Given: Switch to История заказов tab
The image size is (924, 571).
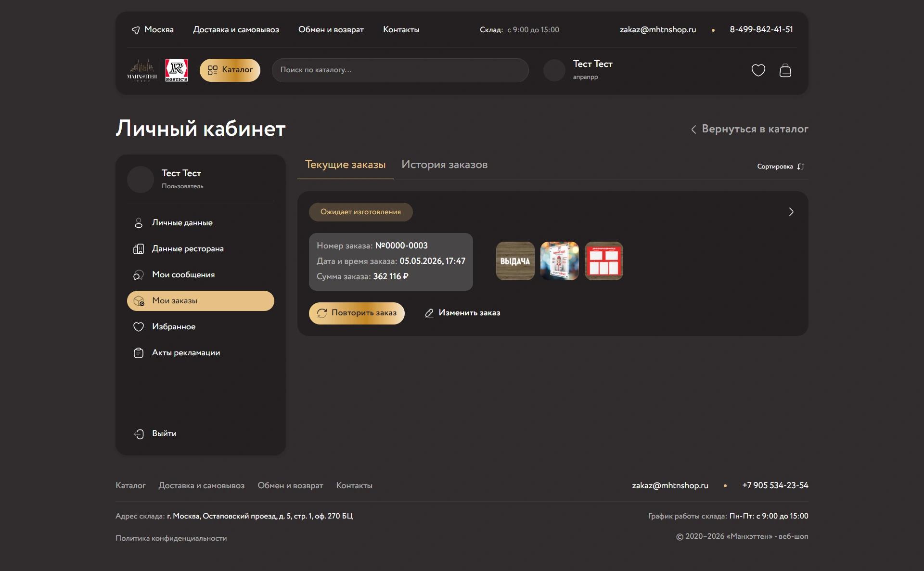Looking at the screenshot, I should coord(445,165).
